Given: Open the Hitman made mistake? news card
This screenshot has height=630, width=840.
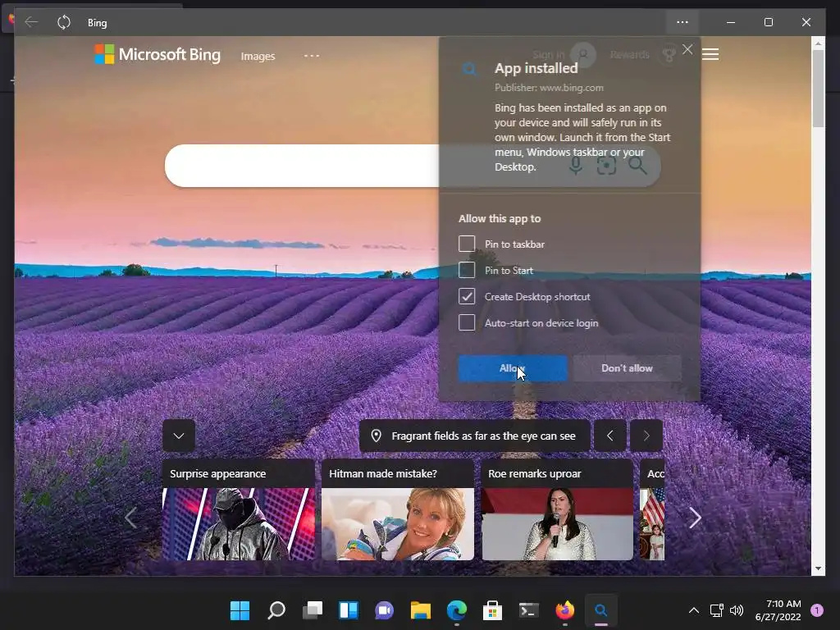Looking at the screenshot, I should tap(398, 509).
